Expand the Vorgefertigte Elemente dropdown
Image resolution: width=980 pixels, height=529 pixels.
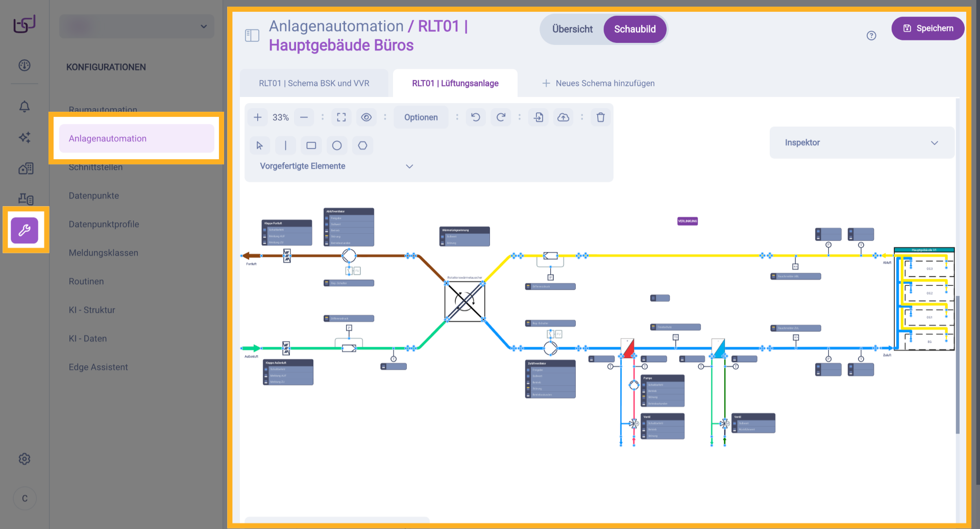pos(409,166)
